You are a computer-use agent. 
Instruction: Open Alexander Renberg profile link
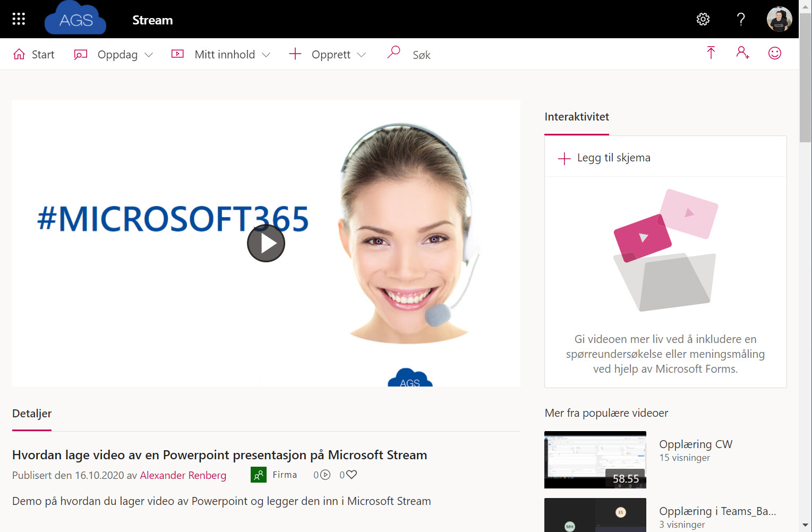pos(183,475)
